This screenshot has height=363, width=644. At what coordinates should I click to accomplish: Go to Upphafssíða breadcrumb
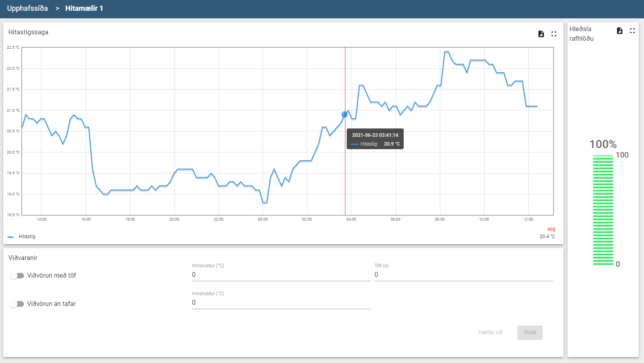(x=27, y=8)
